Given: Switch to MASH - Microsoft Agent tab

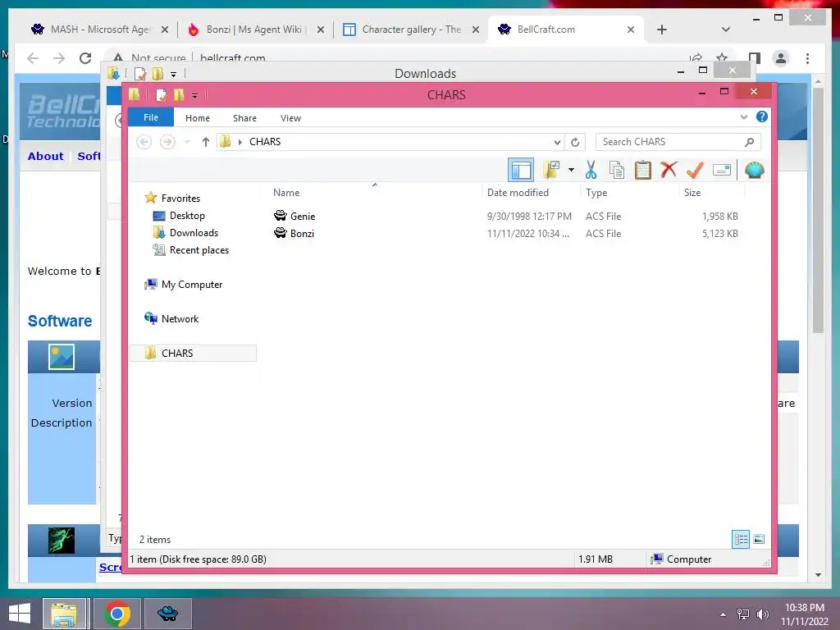Looking at the screenshot, I should click(x=99, y=30).
